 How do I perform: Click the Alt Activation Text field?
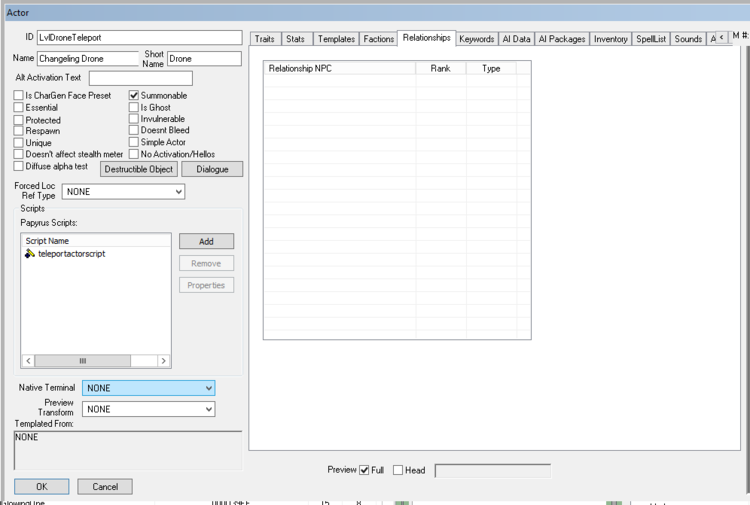click(141, 78)
